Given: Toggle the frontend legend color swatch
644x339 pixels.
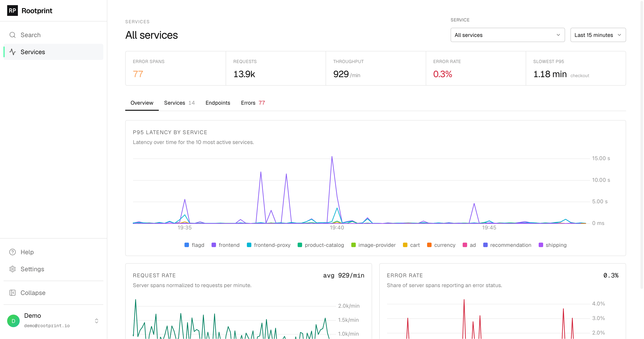Looking at the screenshot, I should tap(214, 245).
